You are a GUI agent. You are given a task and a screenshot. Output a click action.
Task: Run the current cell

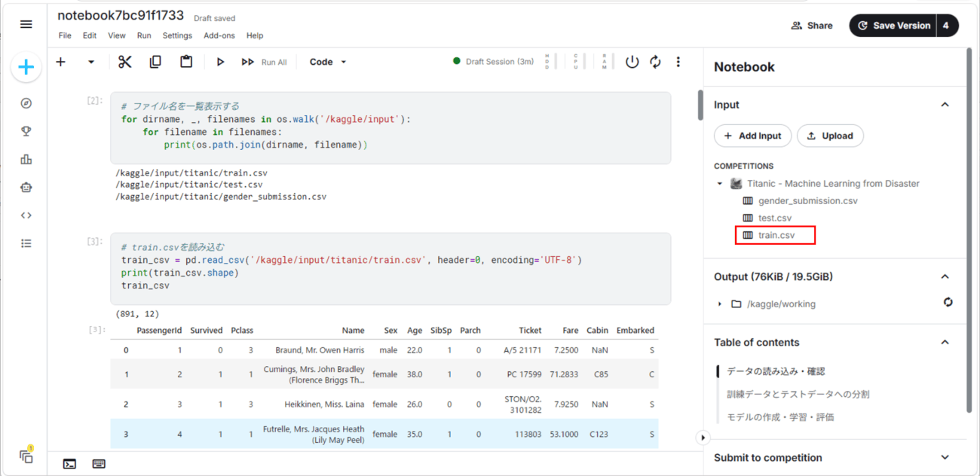click(220, 62)
